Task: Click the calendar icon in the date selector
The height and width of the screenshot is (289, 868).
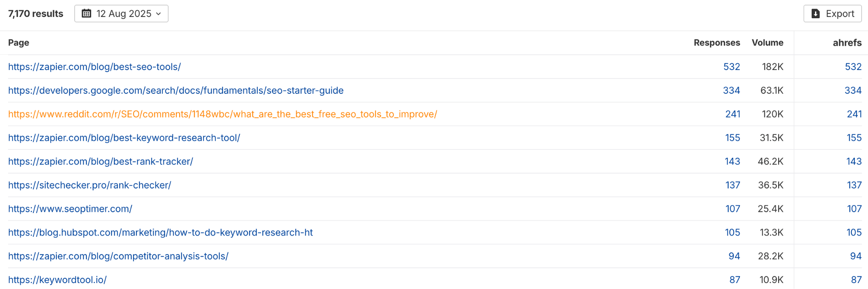Action: 87,13
